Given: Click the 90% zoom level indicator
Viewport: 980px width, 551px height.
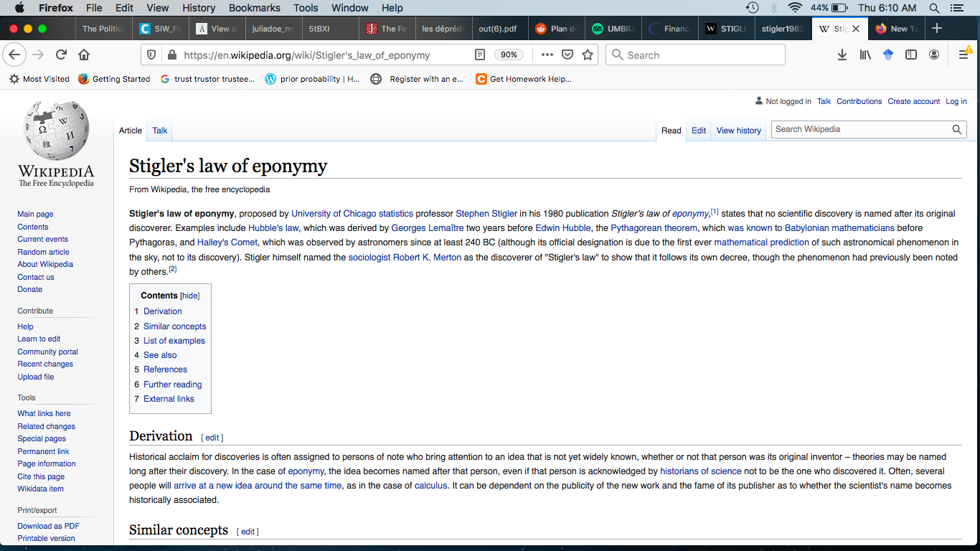Looking at the screenshot, I should [509, 55].
